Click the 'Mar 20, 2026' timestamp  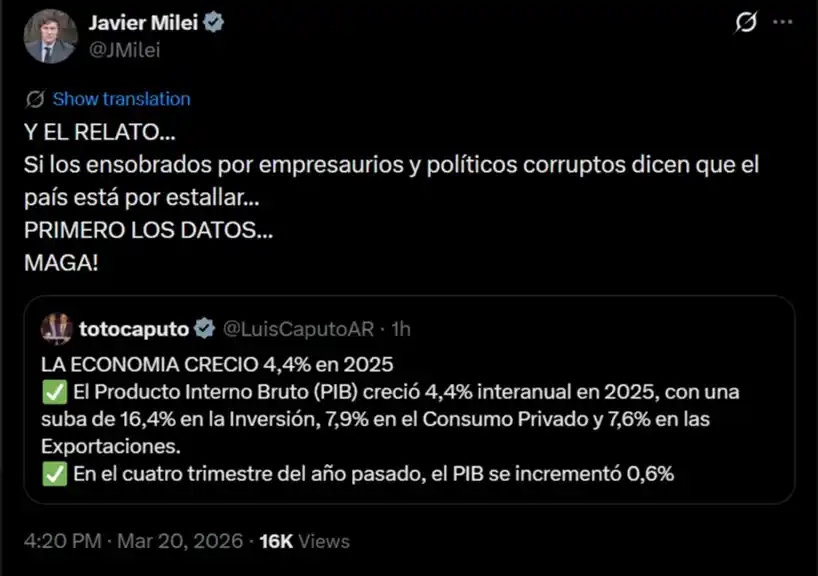[x=180, y=541]
